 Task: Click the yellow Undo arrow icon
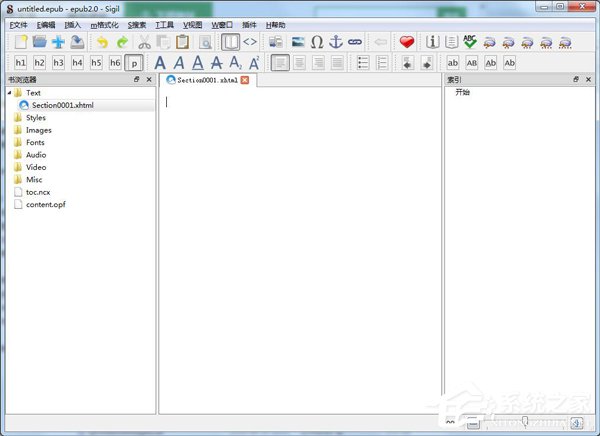click(x=102, y=42)
